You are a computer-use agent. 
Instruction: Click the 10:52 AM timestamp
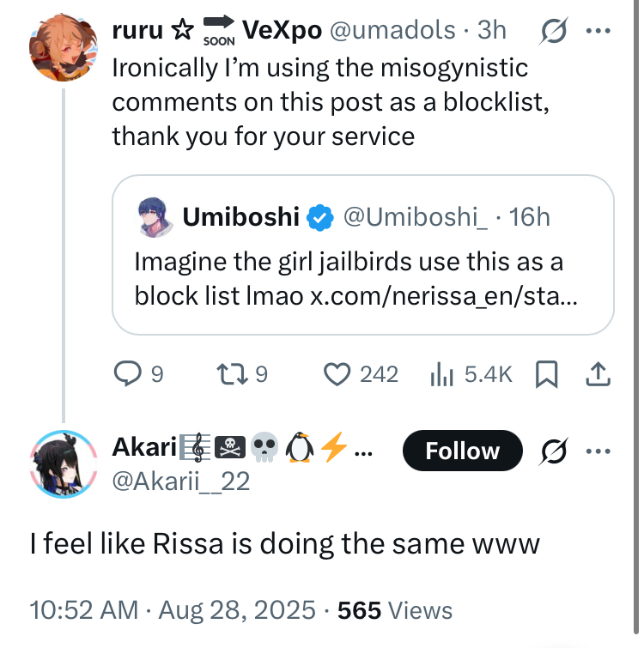tap(83, 610)
